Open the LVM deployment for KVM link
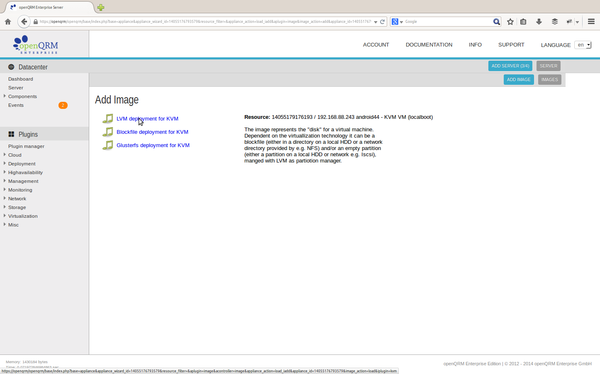 pyautogui.click(x=147, y=119)
